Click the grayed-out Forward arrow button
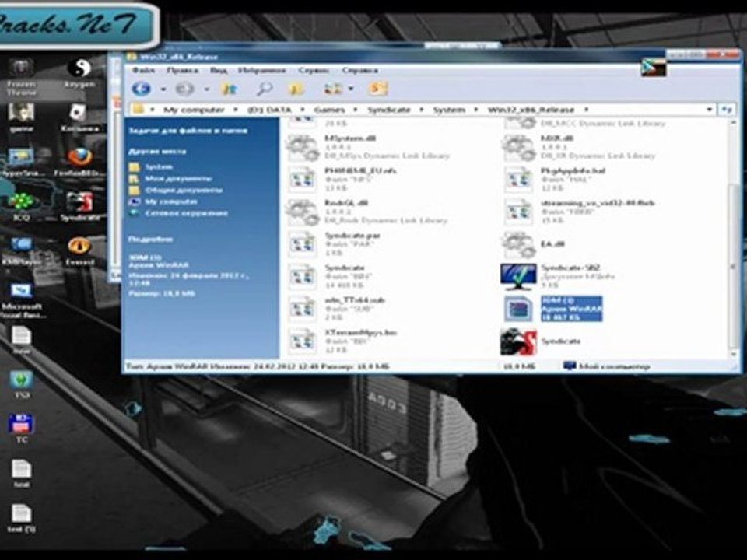The height and width of the screenshot is (560, 747). [184, 89]
